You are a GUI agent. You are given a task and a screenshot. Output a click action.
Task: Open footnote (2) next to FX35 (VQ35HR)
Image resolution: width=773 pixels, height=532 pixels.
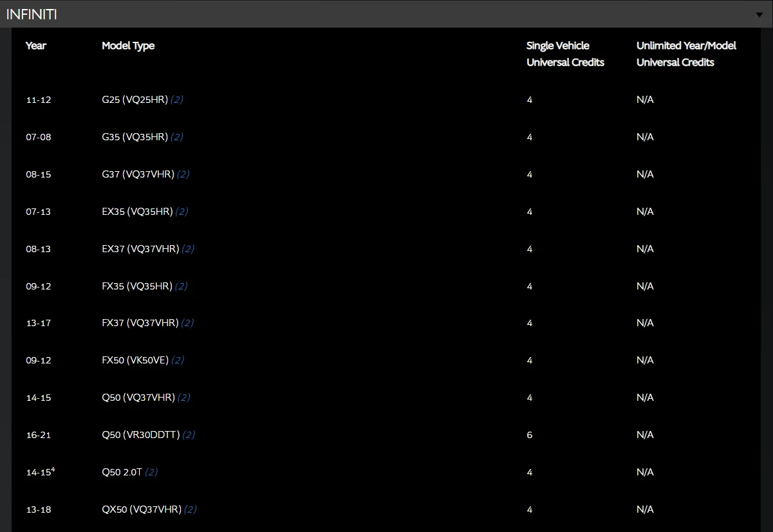point(182,286)
